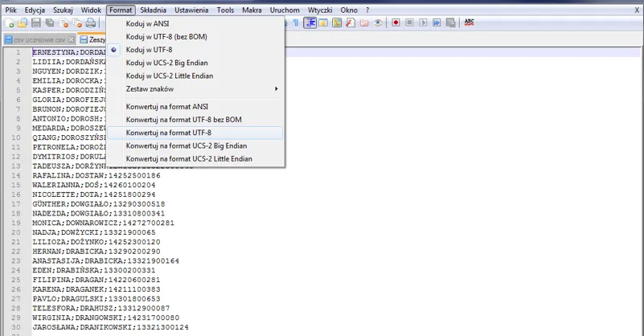The width and height of the screenshot is (644, 336).
Task: Open the Składnia menu
Action: click(155, 10)
